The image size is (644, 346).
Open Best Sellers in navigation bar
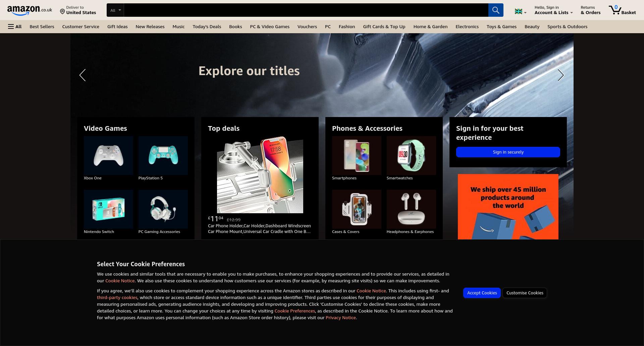click(42, 26)
